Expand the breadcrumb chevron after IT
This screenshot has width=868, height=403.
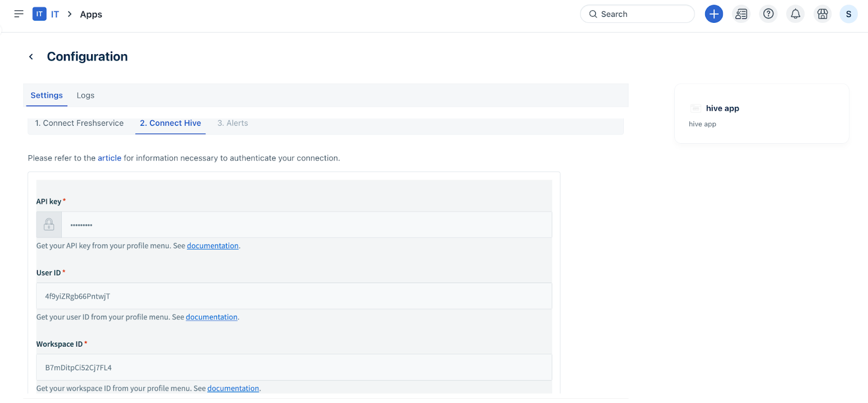[69, 14]
